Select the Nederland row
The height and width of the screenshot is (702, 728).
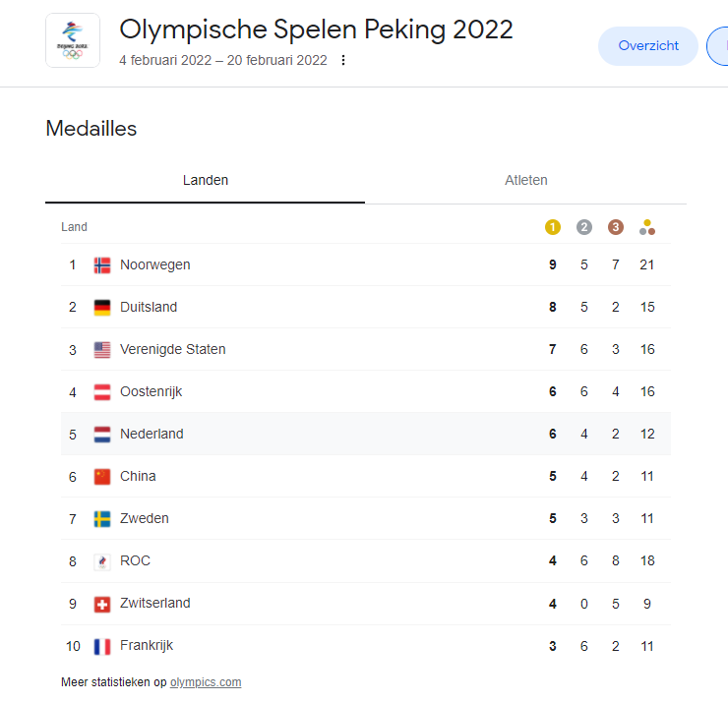tap(366, 434)
